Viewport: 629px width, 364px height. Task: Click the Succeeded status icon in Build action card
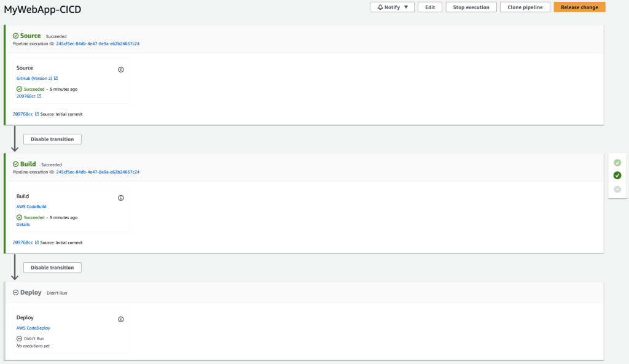click(19, 217)
